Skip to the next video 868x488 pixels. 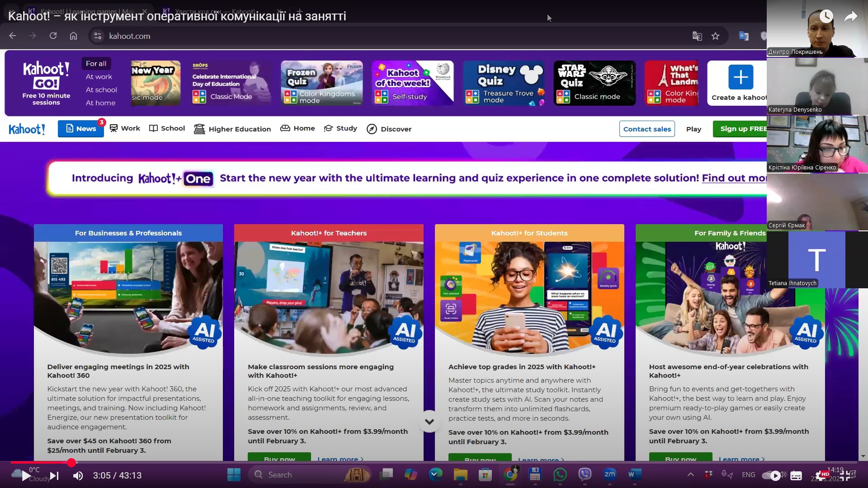pyautogui.click(x=54, y=475)
